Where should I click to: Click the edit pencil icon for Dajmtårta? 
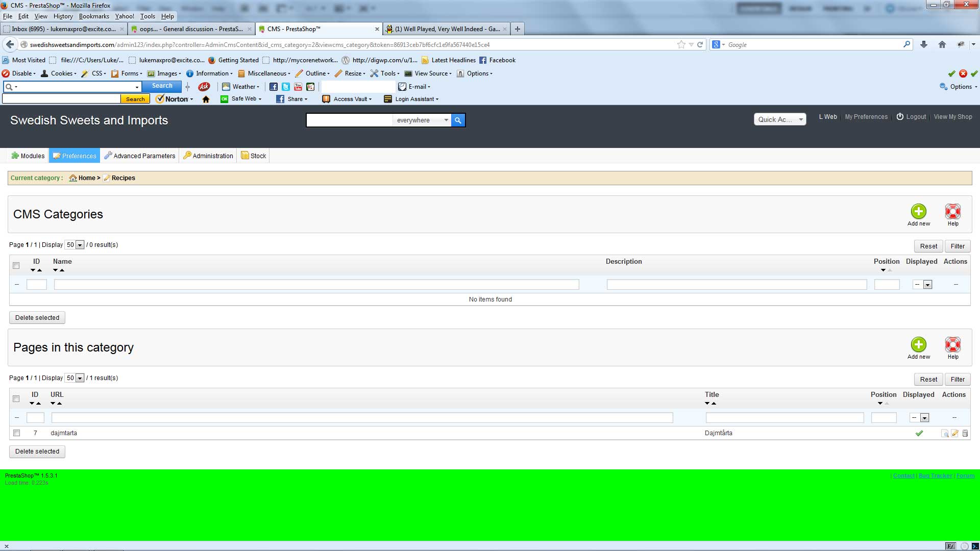954,433
